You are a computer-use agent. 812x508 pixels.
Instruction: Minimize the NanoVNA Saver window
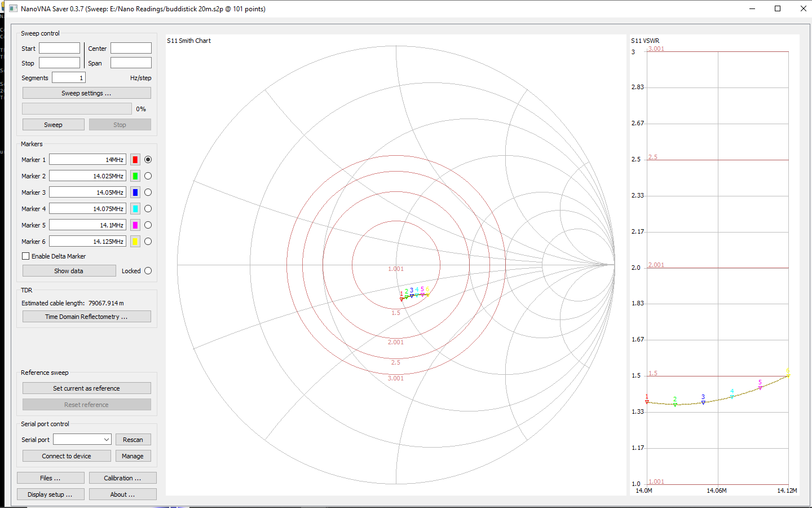[x=752, y=8]
